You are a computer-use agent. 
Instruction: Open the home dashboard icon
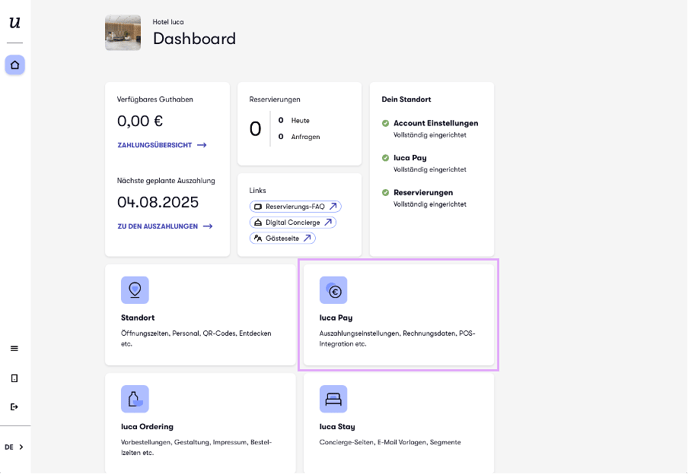(x=15, y=65)
